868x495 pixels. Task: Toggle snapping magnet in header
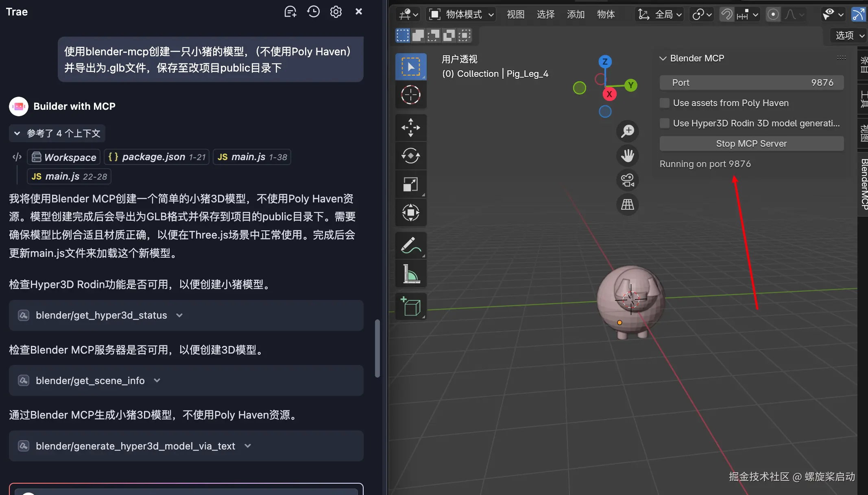point(726,15)
